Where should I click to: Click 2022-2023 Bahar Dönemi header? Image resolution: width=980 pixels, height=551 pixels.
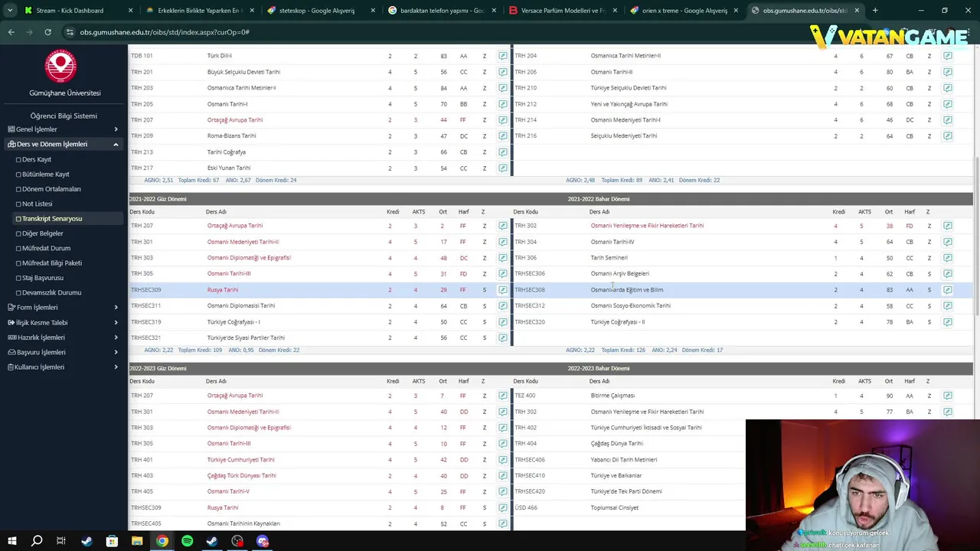(599, 368)
